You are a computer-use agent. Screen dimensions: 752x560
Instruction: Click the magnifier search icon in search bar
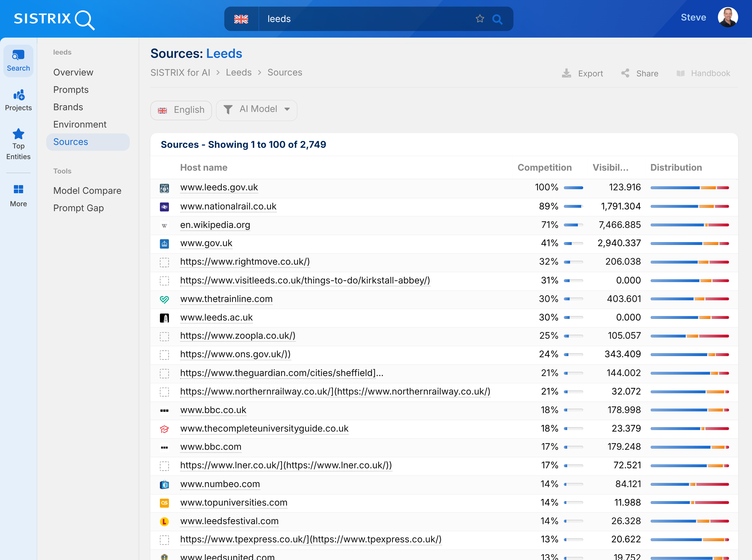(497, 19)
